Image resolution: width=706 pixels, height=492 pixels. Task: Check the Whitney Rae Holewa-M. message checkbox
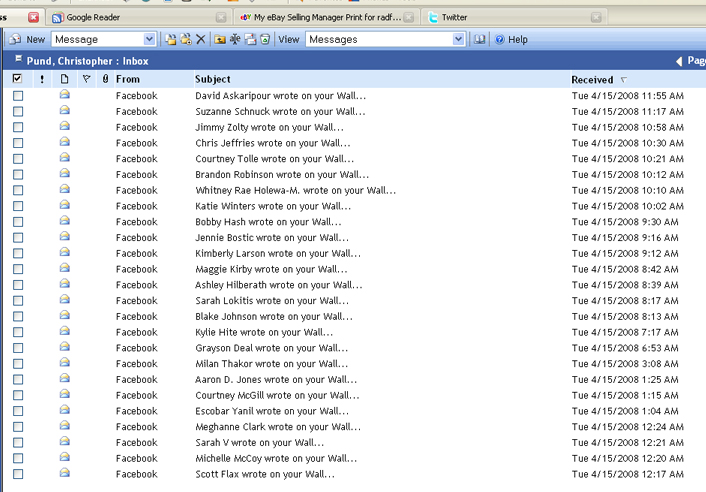pyautogui.click(x=18, y=190)
